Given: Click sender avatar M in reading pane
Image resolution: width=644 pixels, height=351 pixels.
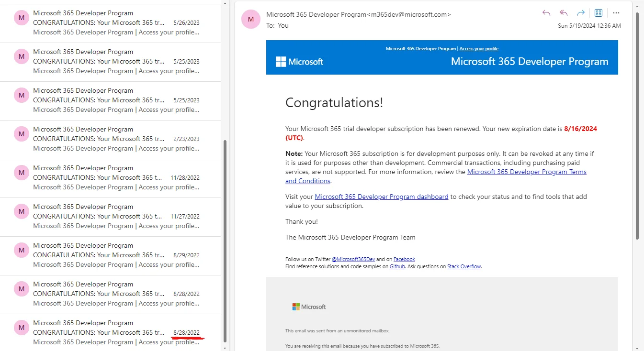Looking at the screenshot, I should (251, 19).
